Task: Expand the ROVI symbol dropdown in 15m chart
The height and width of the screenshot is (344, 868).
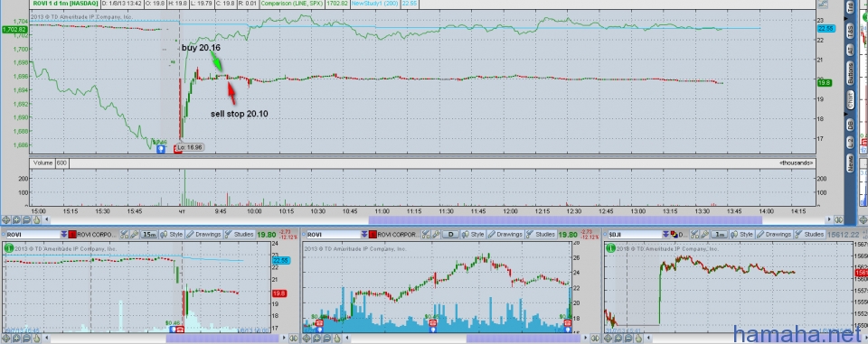Action: pos(63,235)
